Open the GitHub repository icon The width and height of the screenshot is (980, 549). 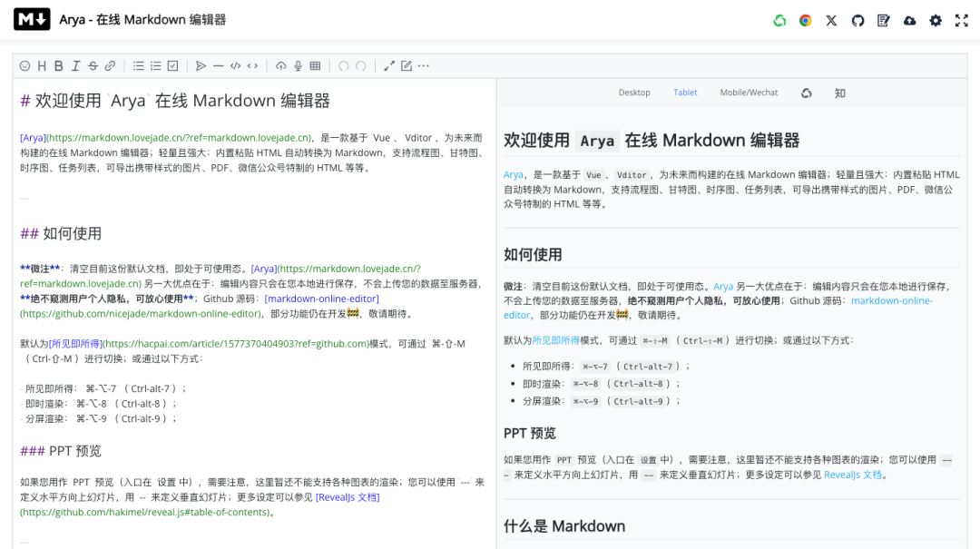coord(857,21)
